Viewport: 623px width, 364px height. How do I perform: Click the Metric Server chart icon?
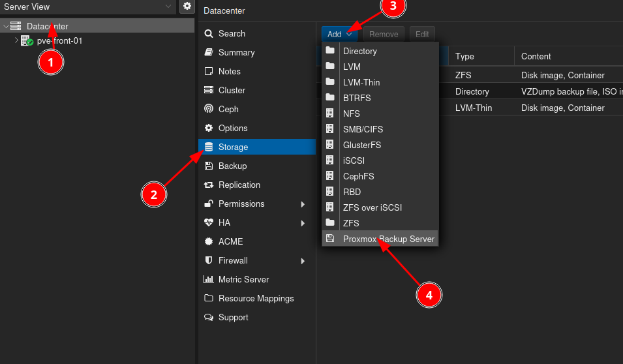(x=209, y=279)
